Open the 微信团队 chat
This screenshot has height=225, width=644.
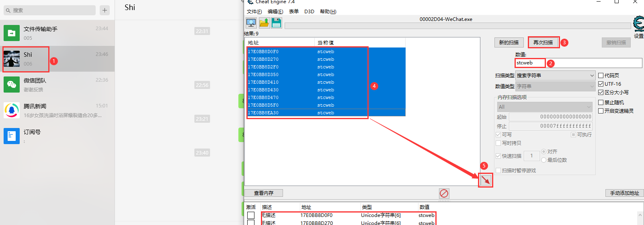pos(57,85)
